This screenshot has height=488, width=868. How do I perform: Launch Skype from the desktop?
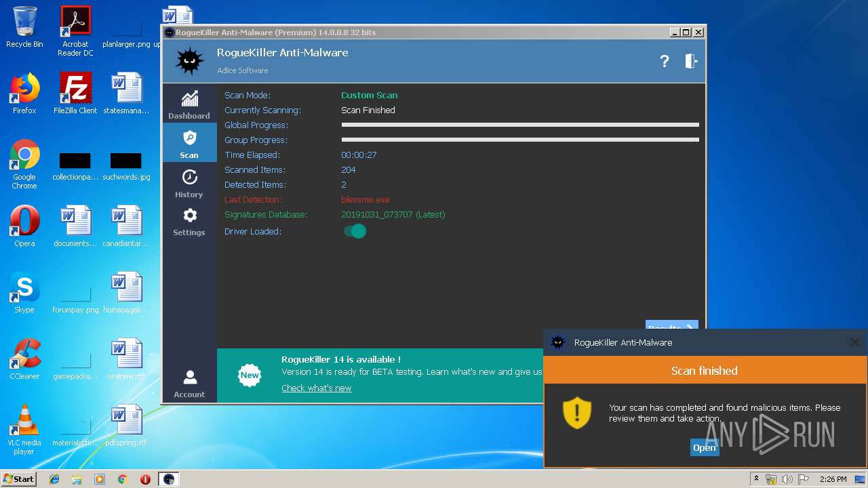click(24, 293)
